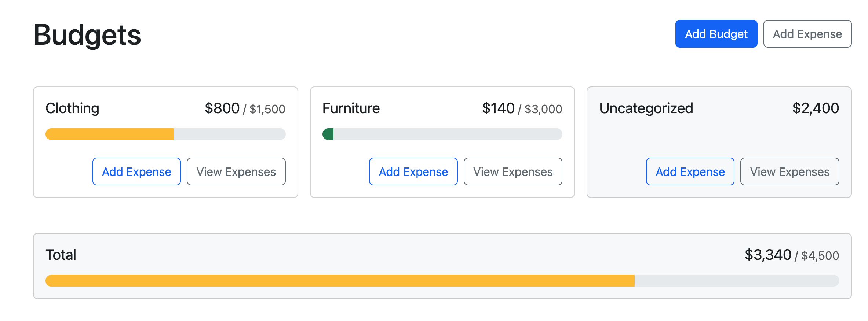The width and height of the screenshot is (868, 321).
Task: Click the Furniture budget title
Action: click(350, 108)
